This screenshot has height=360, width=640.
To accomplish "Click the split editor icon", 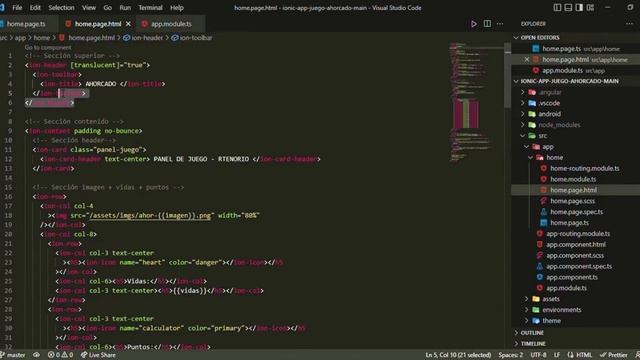I will click(487, 24).
